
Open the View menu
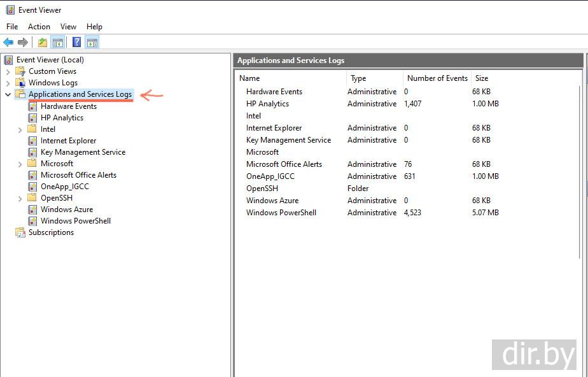[68, 27]
